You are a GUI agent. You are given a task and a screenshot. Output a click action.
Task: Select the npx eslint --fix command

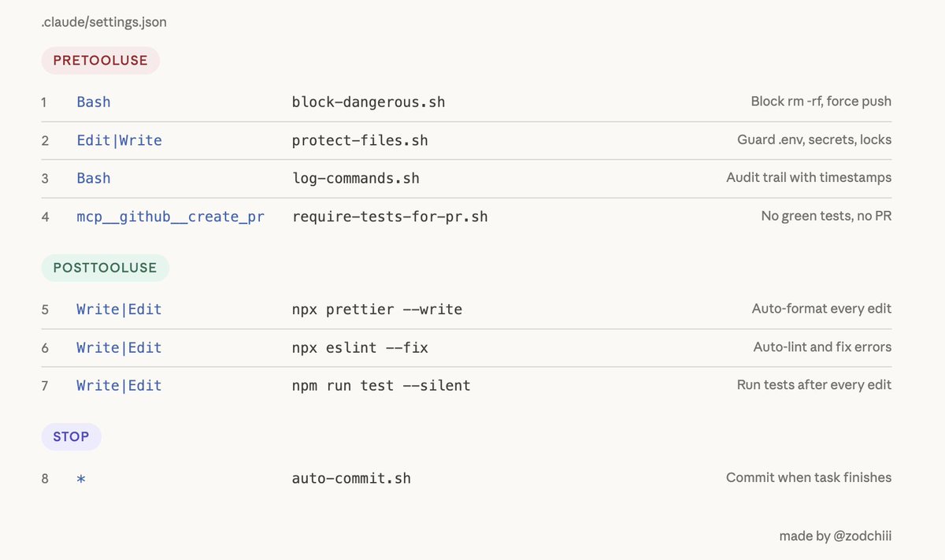360,348
